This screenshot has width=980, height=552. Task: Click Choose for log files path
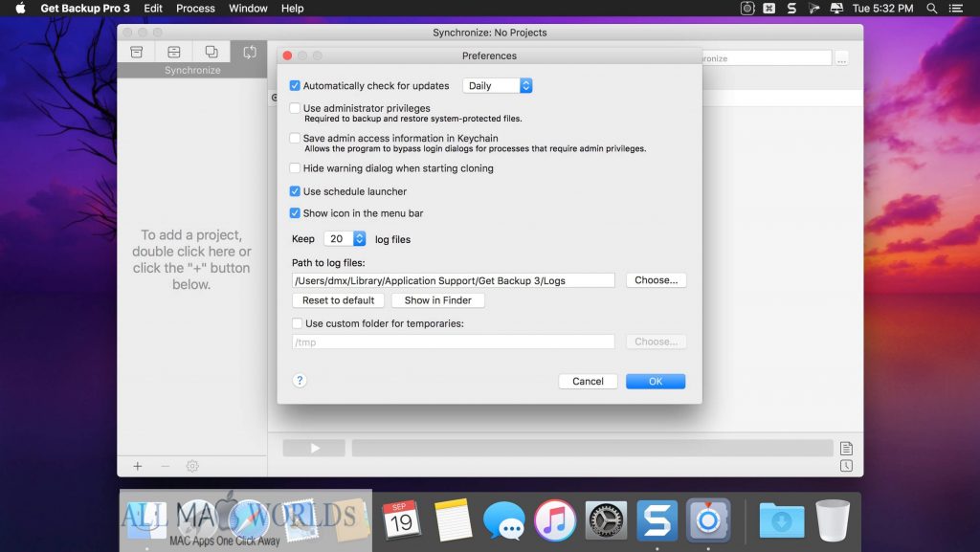[x=656, y=280]
